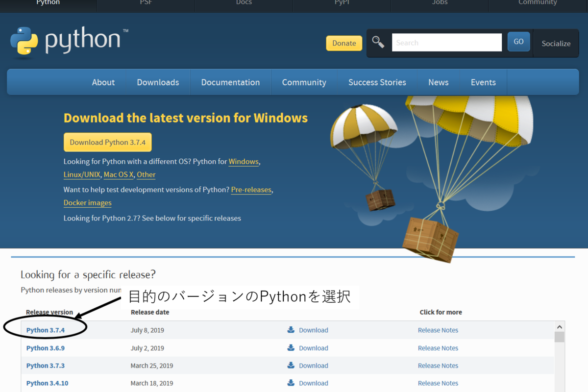Click the 'Looking for a specific release?' heading
Screen dimensions: 588x392
(88, 274)
